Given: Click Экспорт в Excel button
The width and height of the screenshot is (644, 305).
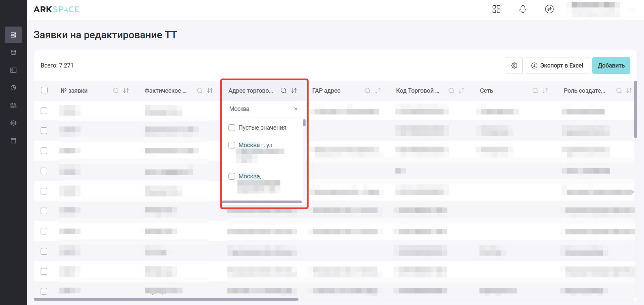Looking at the screenshot, I should 557,66.
